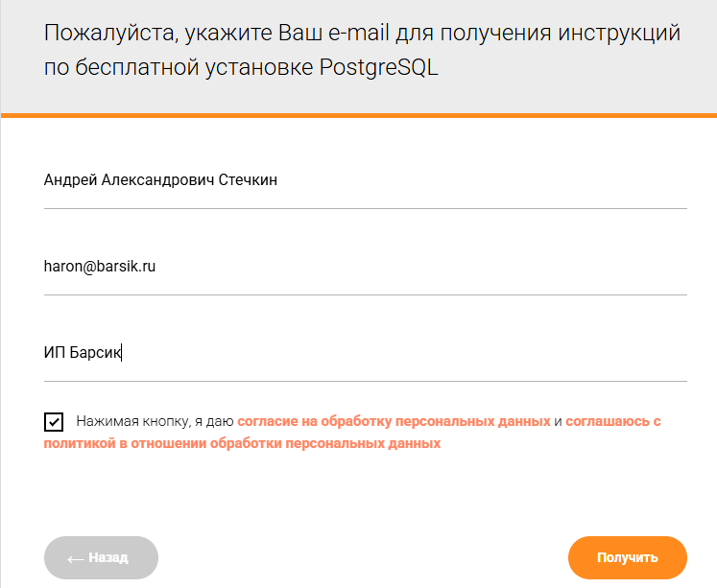Go back with the Назад button

point(101,557)
